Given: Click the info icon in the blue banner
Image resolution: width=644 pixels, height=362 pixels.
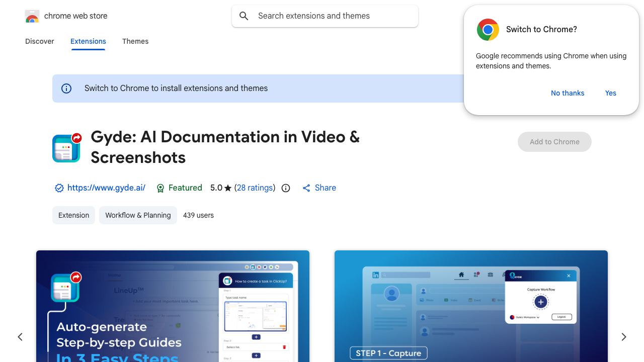Looking at the screenshot, I should pyautogui.click(x=66, y=88).
